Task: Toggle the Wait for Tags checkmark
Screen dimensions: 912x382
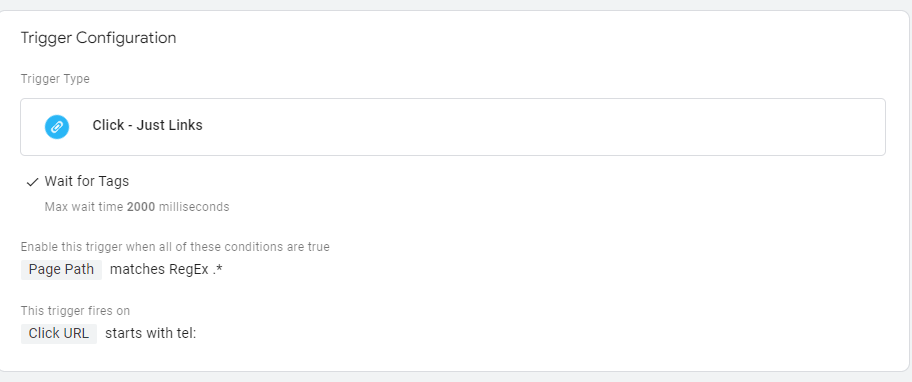Action: 33,182
